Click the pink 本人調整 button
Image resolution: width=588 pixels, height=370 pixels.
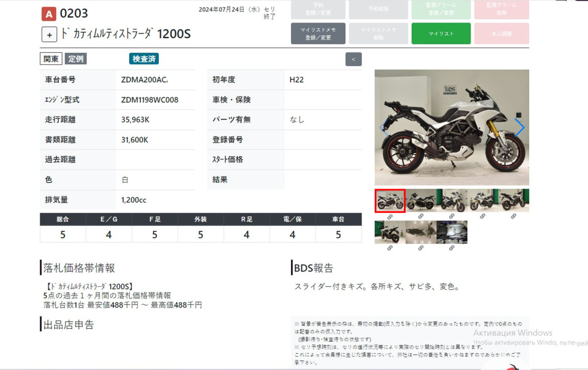point(502,34)
